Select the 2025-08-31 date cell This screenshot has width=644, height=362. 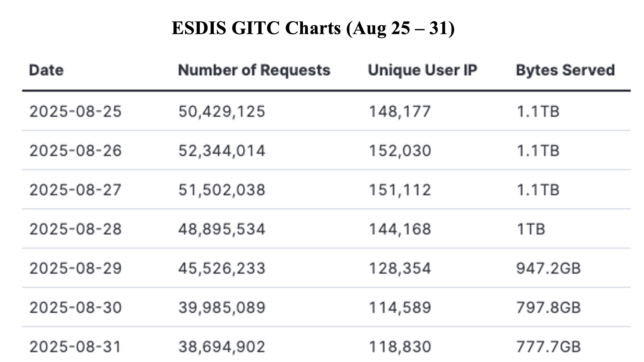click(75, 347)
